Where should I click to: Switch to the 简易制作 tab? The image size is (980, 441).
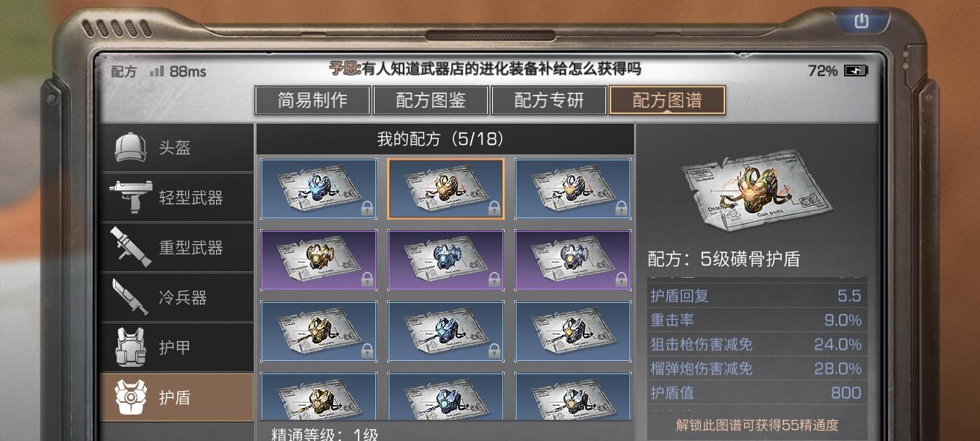[x=313, y=101]
